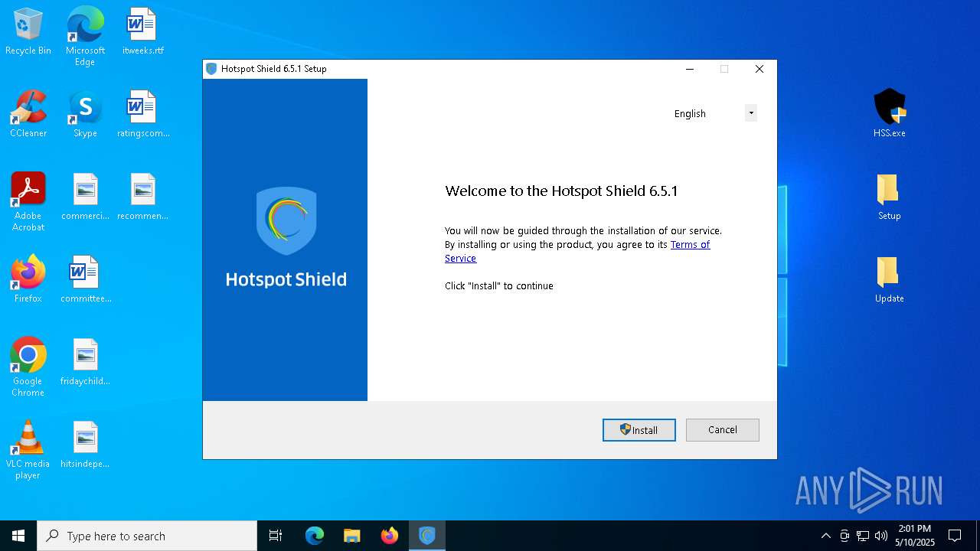
Task: Open File Explorer from the taskbar
Action: pos(352,536)
